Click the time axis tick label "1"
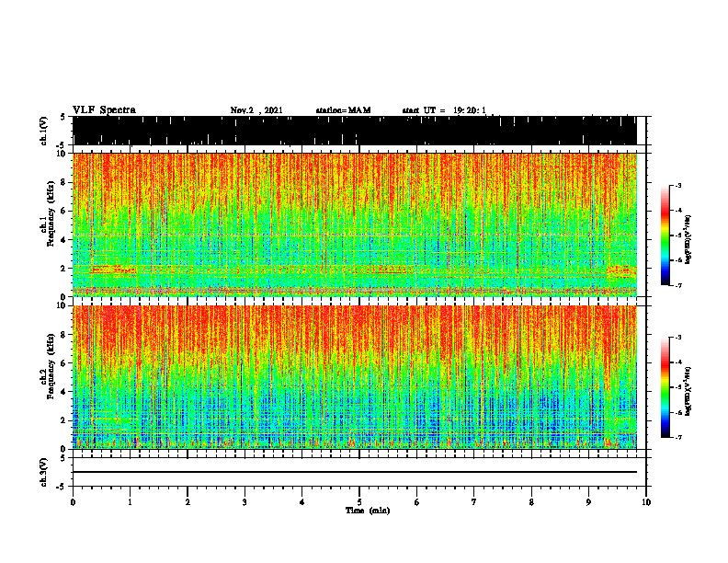Viewport: 728px width, 563px height. point(130,502)
